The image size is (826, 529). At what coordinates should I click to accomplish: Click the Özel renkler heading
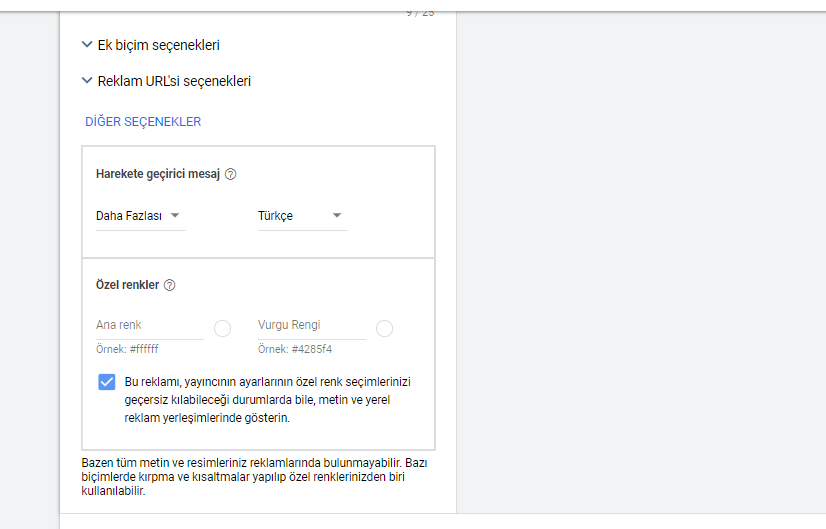pyautogui.click(x=127, y=285)
